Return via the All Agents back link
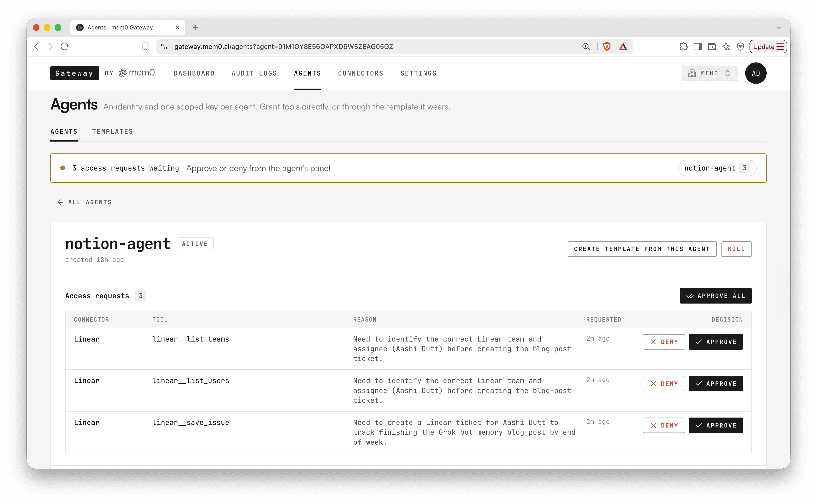The image size is (817, 504). point(85,202)
